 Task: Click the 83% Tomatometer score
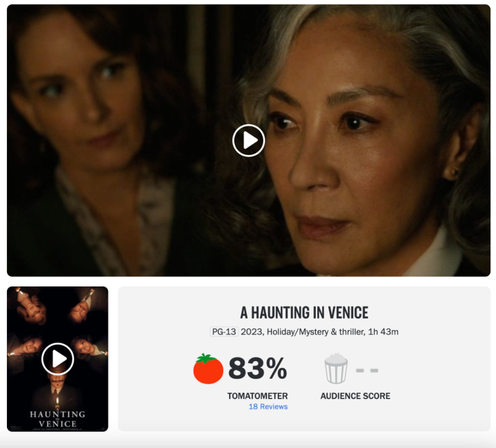[257, 368]
